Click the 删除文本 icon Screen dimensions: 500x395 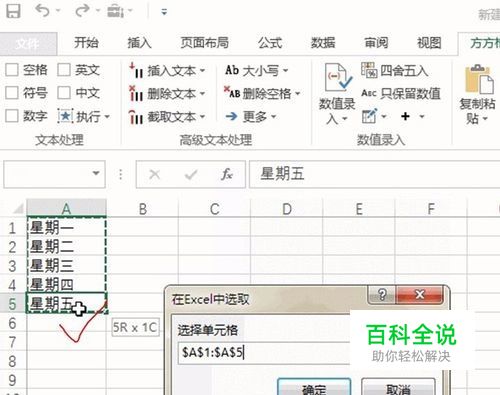[136, 93]
